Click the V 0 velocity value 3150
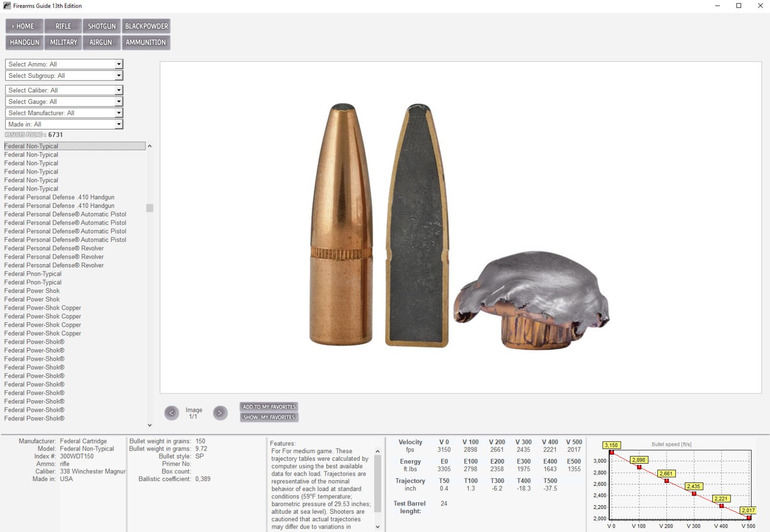The width and height of the screenshot is (770, 532). pyautogui.click(x=444, y=450)
